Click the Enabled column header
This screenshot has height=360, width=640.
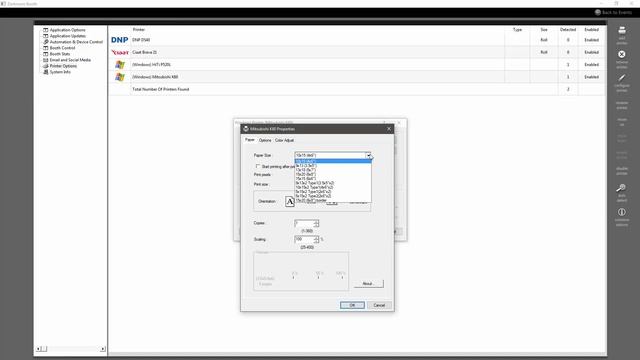[591, 29]
